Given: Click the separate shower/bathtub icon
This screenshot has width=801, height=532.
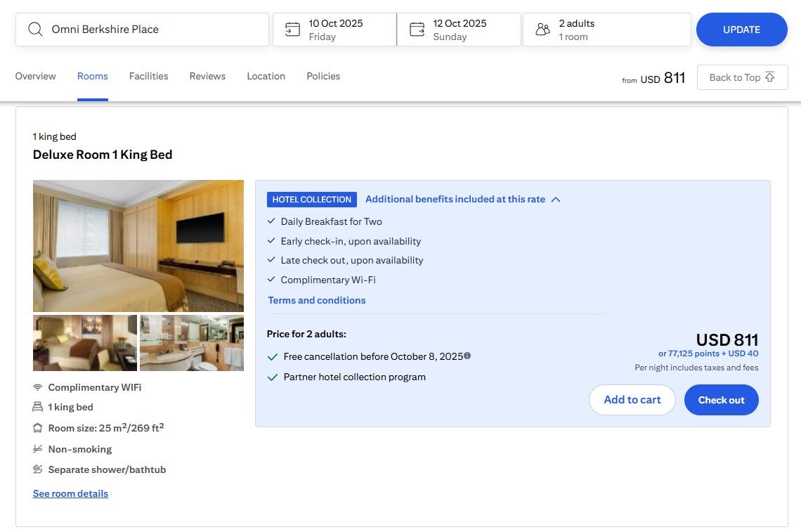Looking at the screenshot, I should pyautogui.click(x=38, y=469).
